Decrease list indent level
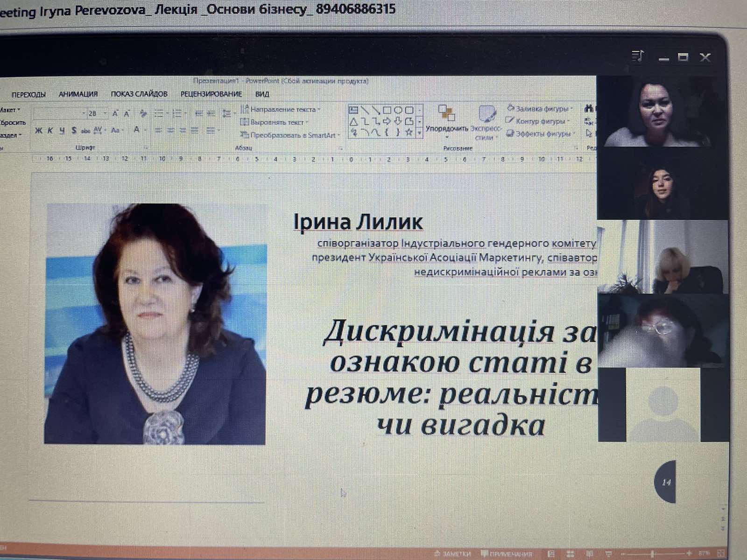747x560 pixels. point(199,113)
